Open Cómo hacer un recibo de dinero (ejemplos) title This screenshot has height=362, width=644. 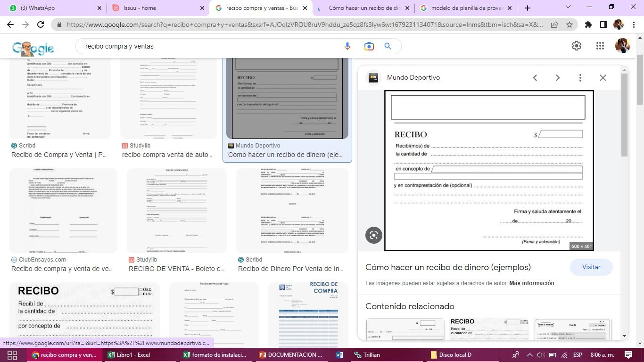(448, 267)
